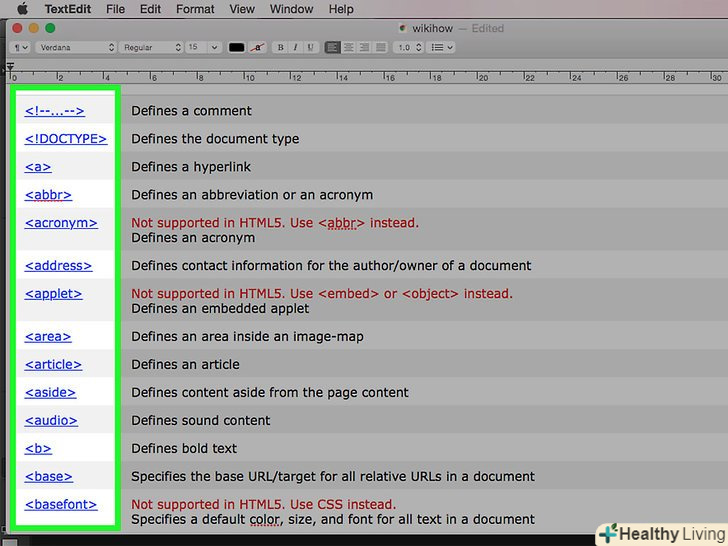The image size is (728, 546).
Task: Open the paragraph styles dropdown
Action: tap(20, 47)
